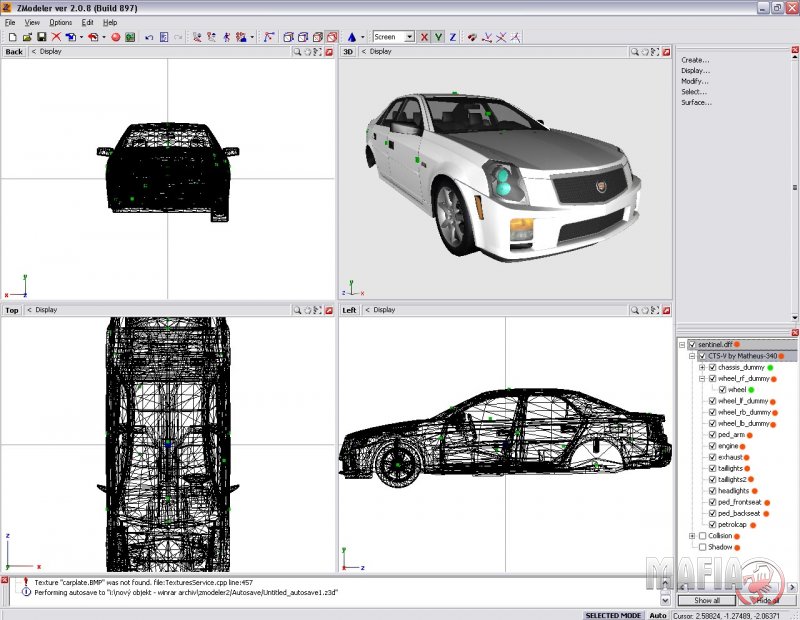
Task: Collapse the wheel_rf_dummy tree node
Action: (x=702, y=379)
